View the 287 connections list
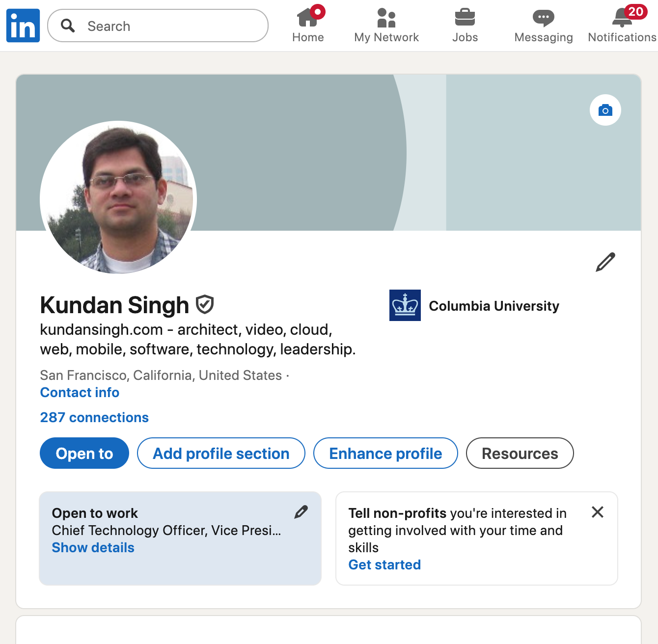The image size is (658, 644). tap(94, 418)
